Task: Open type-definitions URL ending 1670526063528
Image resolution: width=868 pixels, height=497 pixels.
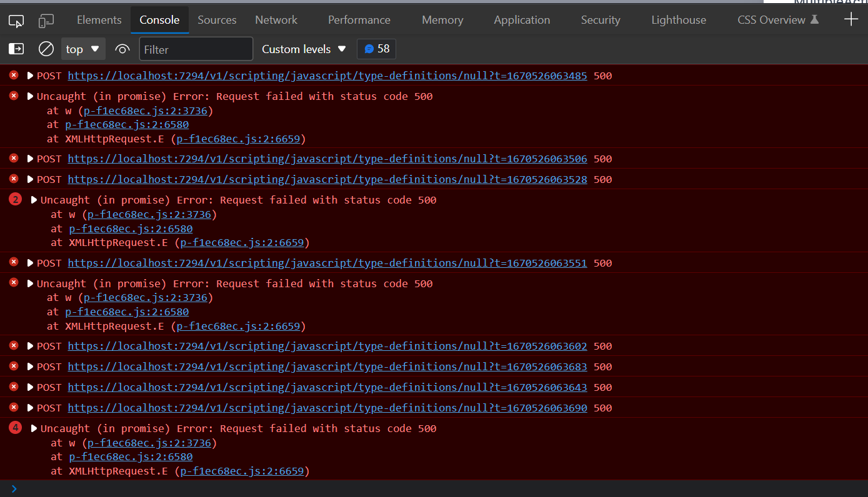Action: [x=327, y=179]
